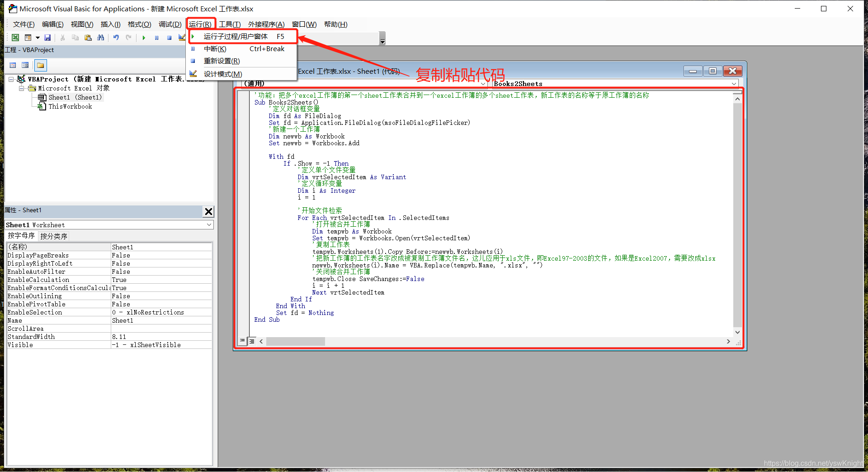Toggle Folders button in project panel
868x472 pixels.
(x=40, y=65)
